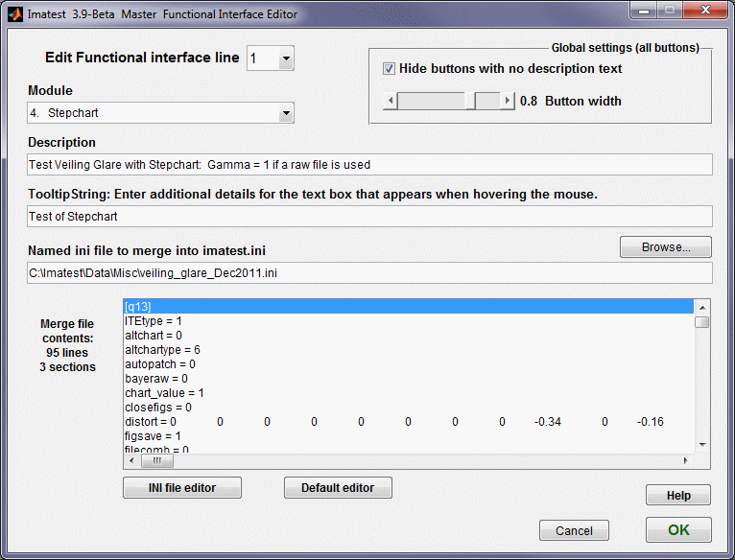Click the list's horizontal scroll right arrow

(x=686, y=460)
